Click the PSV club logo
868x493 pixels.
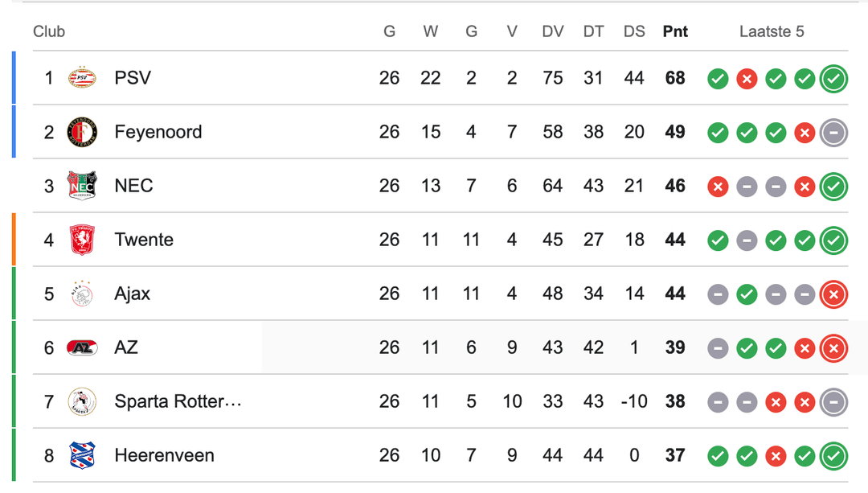pyautogui.click(x=82, y=78)
